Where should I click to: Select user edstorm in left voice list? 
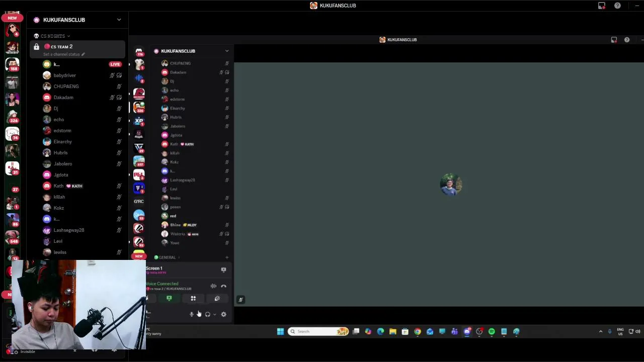click(62, 131)
